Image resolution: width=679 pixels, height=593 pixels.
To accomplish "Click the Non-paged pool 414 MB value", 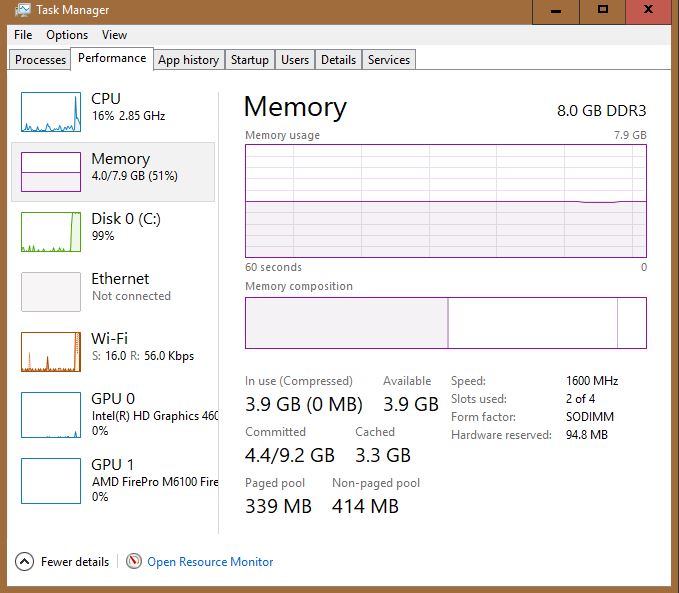I will [x=365, y=506].
